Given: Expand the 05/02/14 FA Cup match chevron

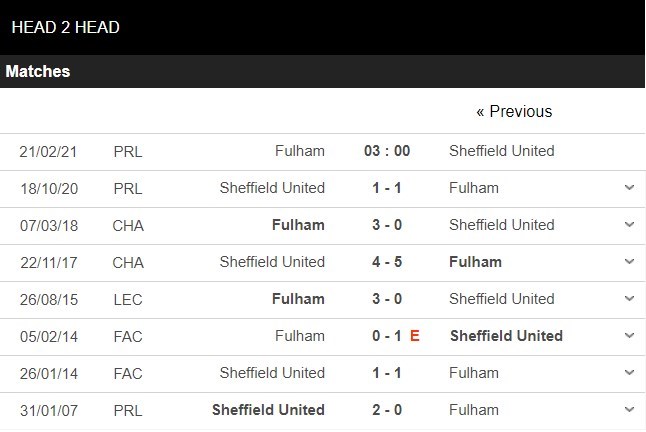Looking at the screenshot, I should [x=629, y=336].
